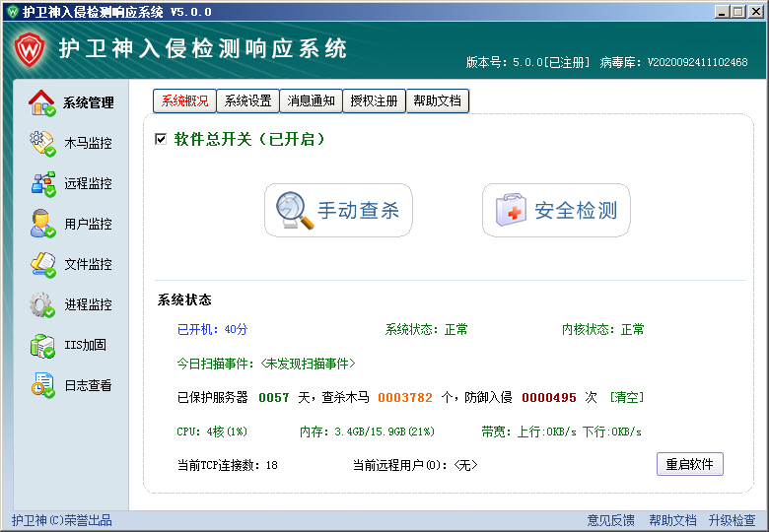Run the 安全检测 security check
Viewport: 769px width, 532px height.
556,210
